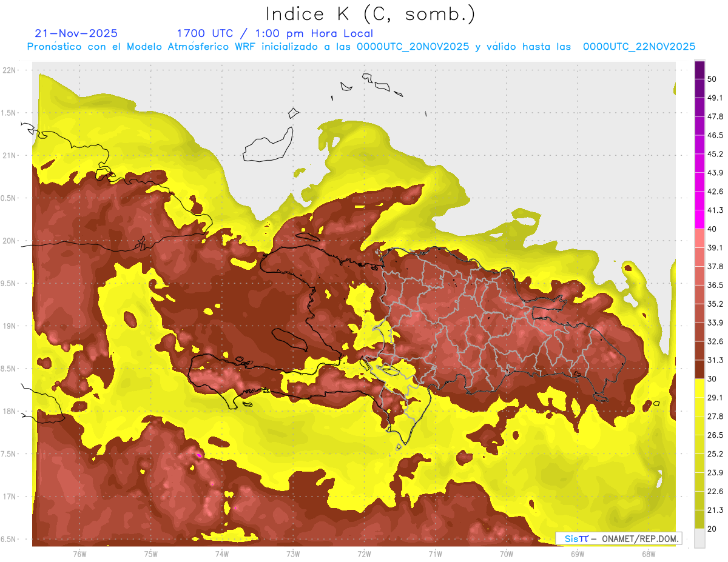Click the '0.5N' latitude label
Image resolution: width=728 pixels, height=562 pixels.
point(9,198)
